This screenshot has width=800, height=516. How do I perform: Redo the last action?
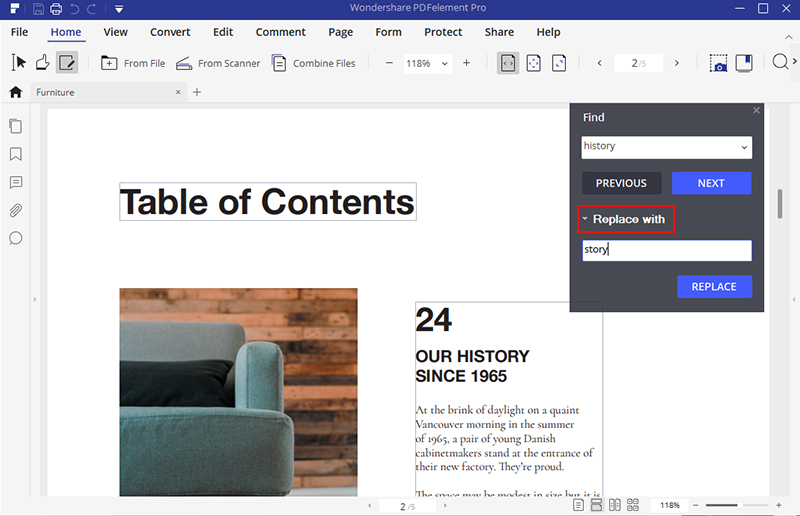[92, 9]
